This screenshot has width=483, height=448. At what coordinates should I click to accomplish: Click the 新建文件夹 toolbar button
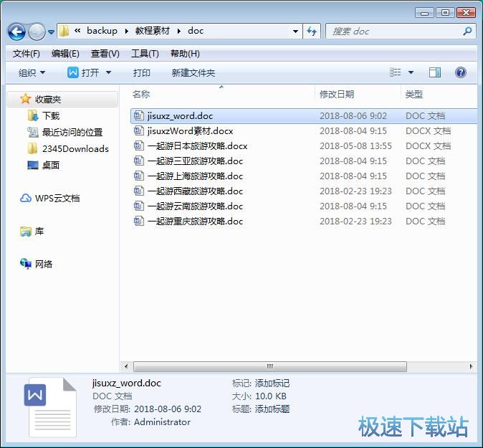click(x=193, y=72)
